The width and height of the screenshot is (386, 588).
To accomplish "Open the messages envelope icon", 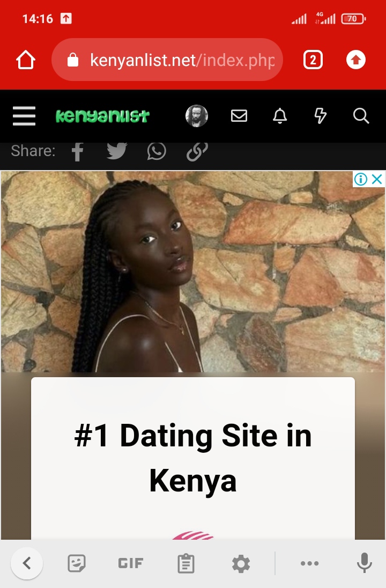I will point(239,116).
